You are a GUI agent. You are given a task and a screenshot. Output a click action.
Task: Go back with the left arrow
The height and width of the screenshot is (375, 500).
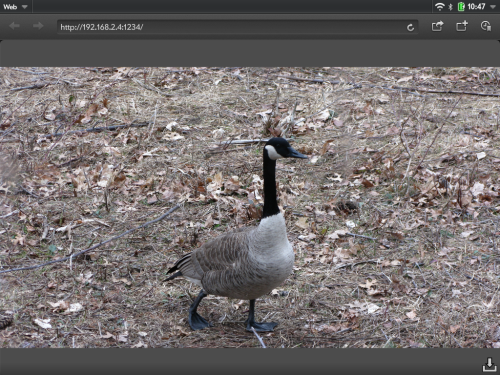(14, 26)
